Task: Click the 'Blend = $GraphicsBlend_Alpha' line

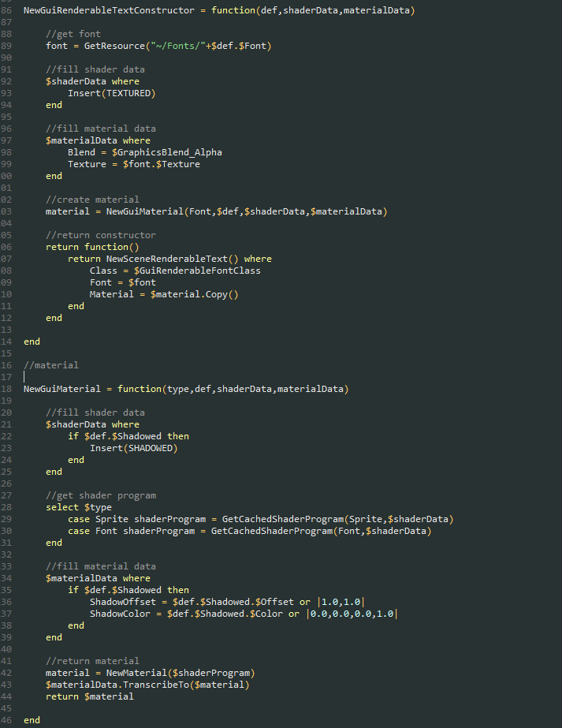Action: pyautogui.click(x=145, y=152)
